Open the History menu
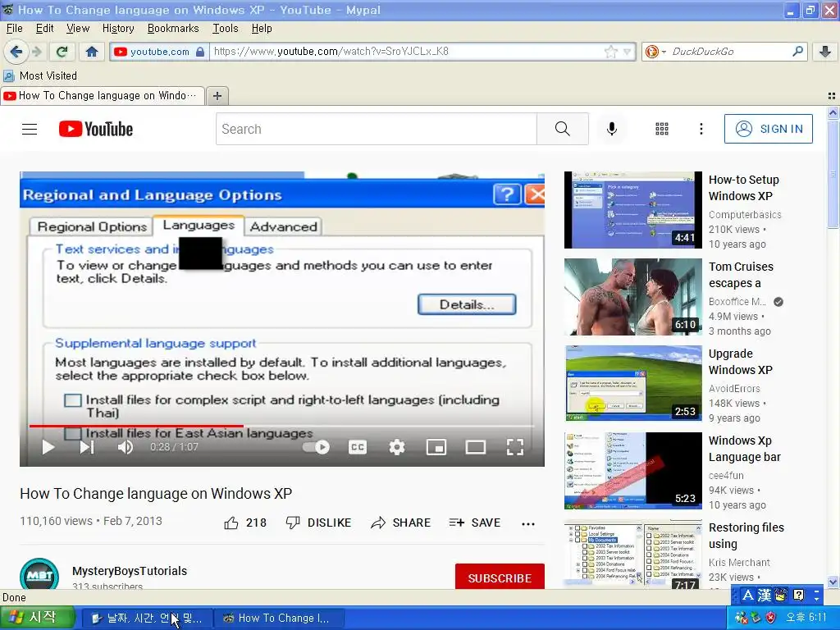840x630 pixels. click(118, 29)
